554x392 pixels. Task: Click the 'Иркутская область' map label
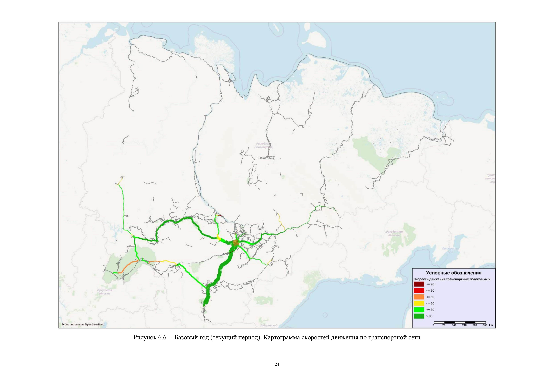point(105,292)
